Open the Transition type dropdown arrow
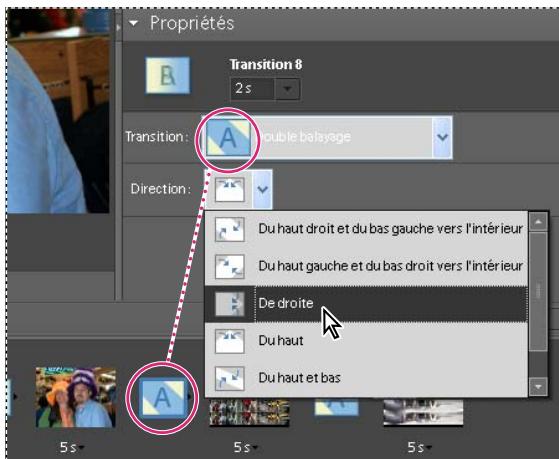559x459 pixels. [x=442, y=137]
